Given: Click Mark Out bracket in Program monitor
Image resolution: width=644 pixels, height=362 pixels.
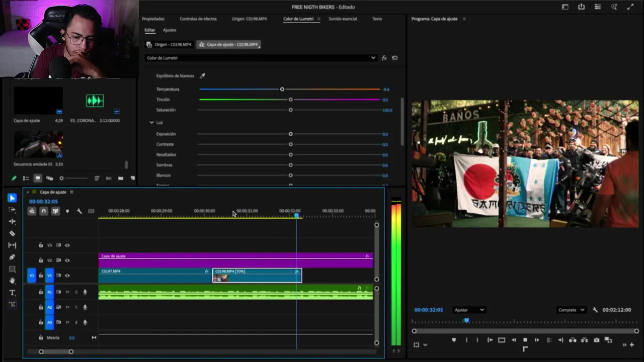Looking at the screenshot, I should (477, 340).
